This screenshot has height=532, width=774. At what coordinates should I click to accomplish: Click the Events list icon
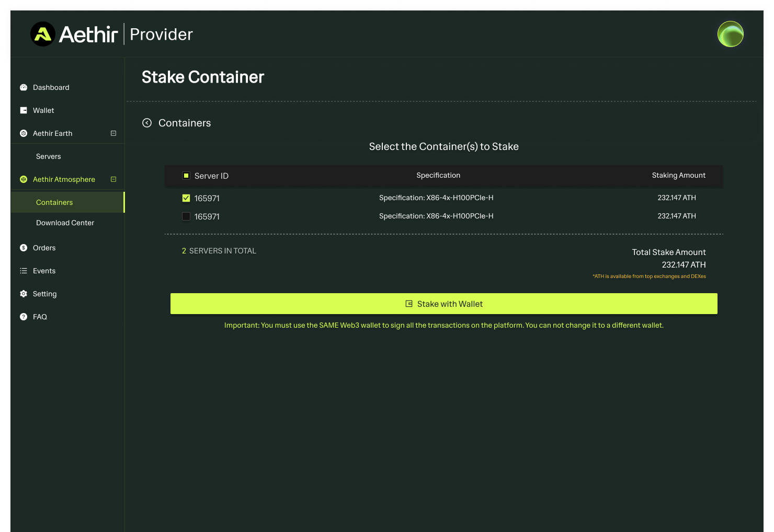point(24,271)
